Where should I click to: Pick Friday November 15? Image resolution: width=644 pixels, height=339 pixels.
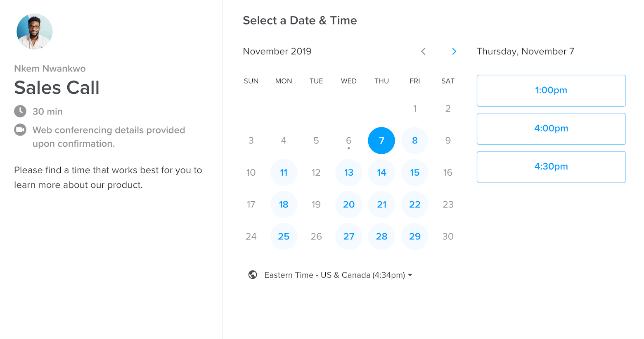click(x=414, y=172)
